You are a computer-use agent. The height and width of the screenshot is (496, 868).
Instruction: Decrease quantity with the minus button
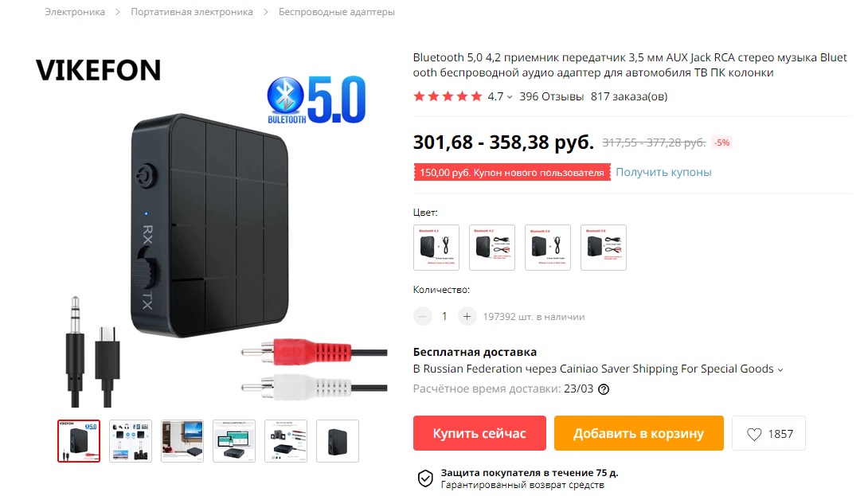click(x=422, y=317)
